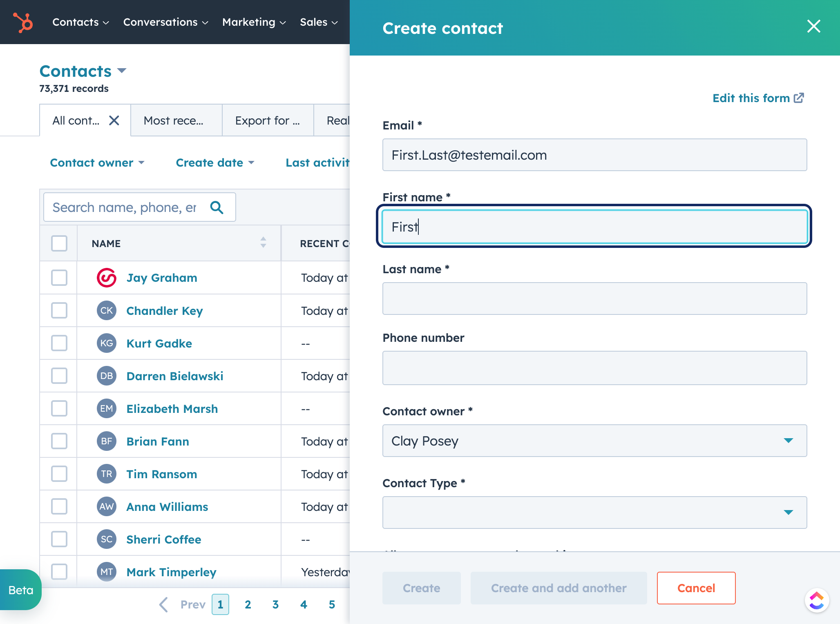Go to previous page arrow

pos(163,604)
